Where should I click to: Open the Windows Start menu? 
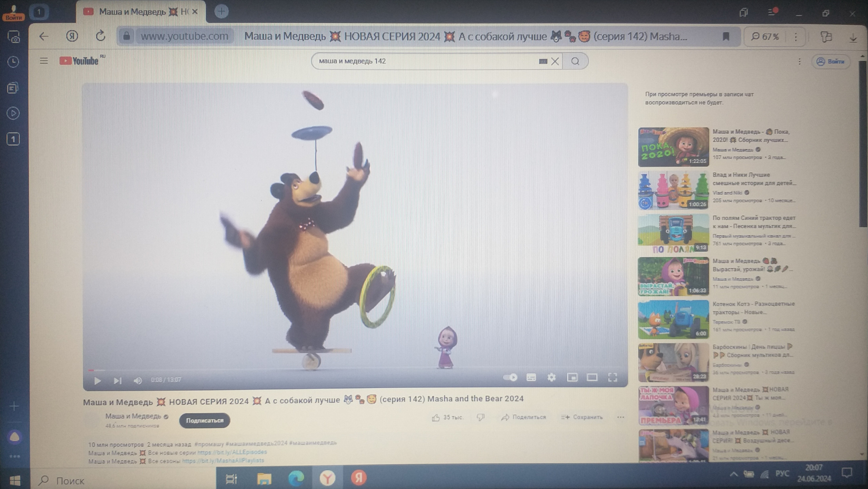tap(15, 480)
